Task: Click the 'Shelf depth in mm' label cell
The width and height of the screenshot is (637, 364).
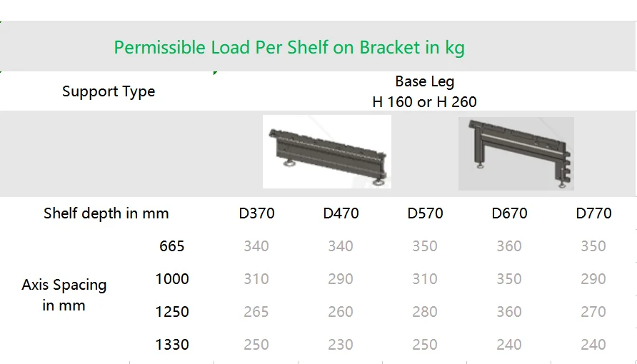Action: point(106,213)
